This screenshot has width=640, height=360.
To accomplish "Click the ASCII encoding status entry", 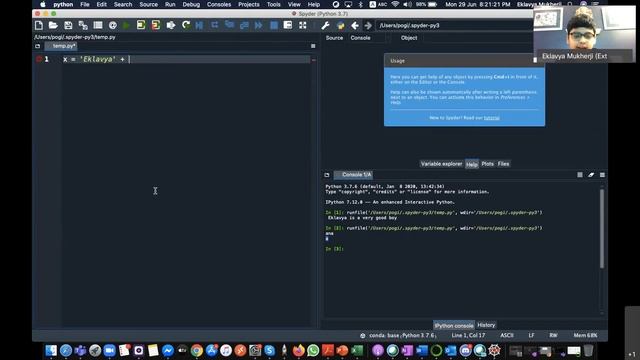I will pos(507,336).
